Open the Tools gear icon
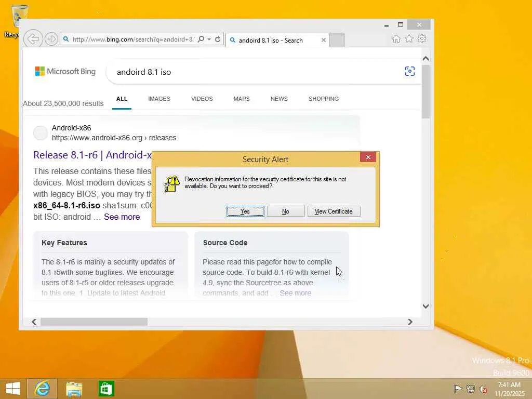 coord(422,38)
